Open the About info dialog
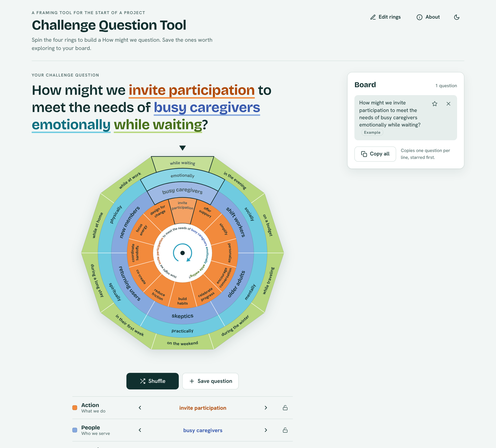The height and width of the screenshot is (448, 496). (x=428, y=17)
